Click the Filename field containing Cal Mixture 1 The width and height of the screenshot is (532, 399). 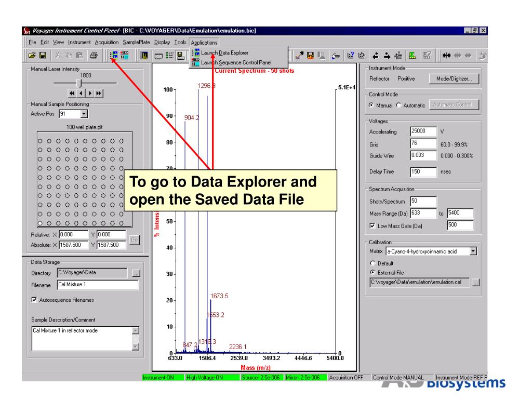click(x=97, y=285)
